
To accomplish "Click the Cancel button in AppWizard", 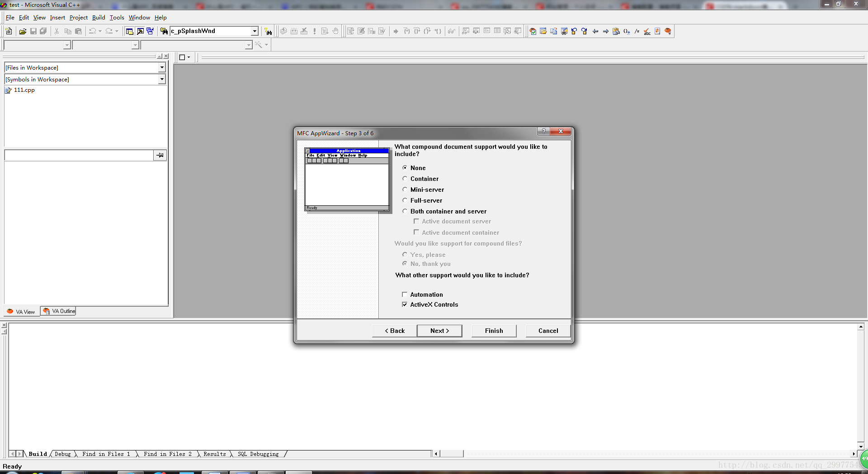I will tap(548, 331).
